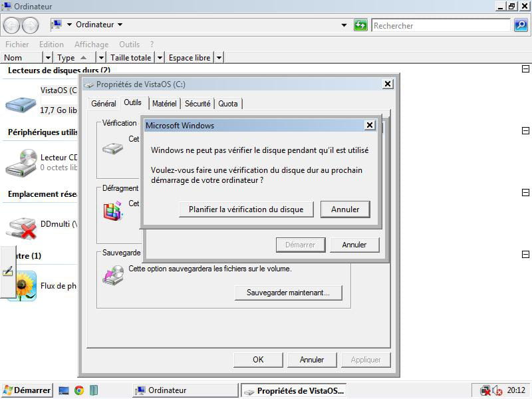Collapse the Lecteurs de disques durs group
Viewport: 532px width, 399px height.
525,69
